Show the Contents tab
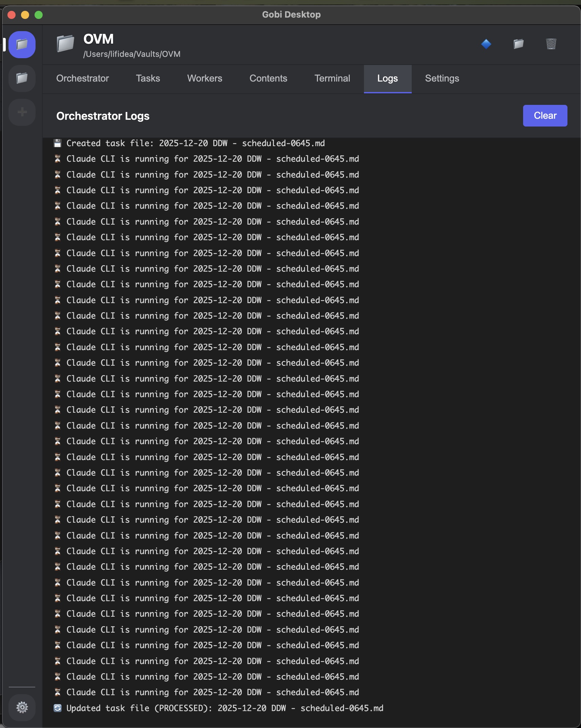The image size is (581, 728). 268,78
